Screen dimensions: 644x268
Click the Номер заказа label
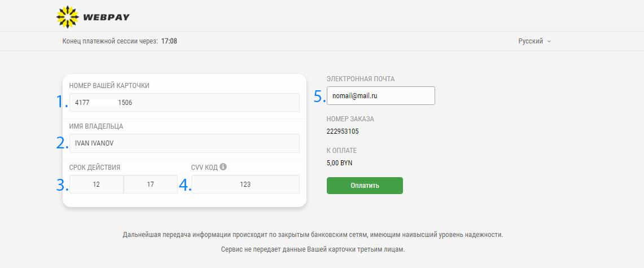350,119
